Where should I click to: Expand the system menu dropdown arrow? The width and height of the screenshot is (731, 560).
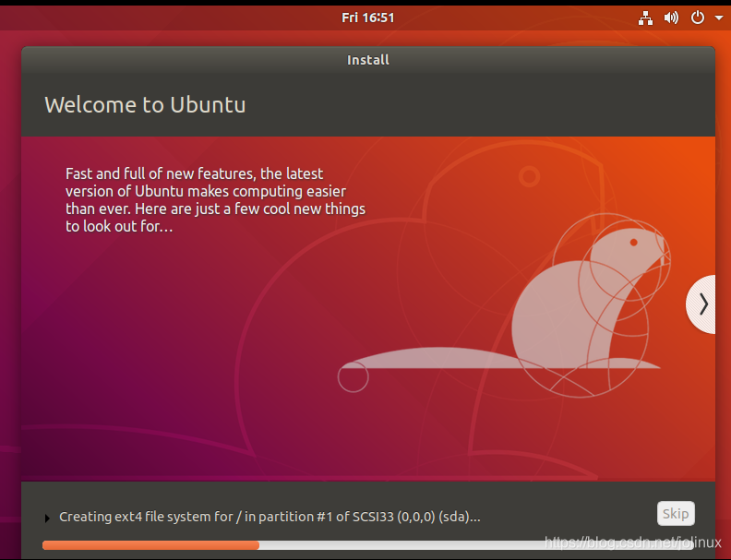click(719, 18)
